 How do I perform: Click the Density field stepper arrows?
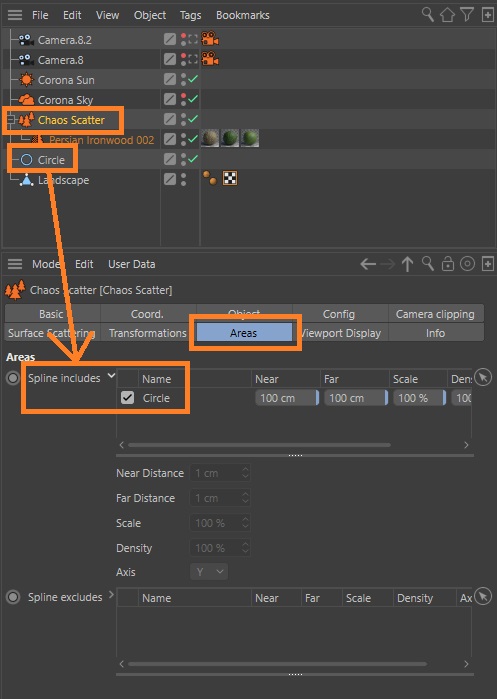click(x=245, y=547)
